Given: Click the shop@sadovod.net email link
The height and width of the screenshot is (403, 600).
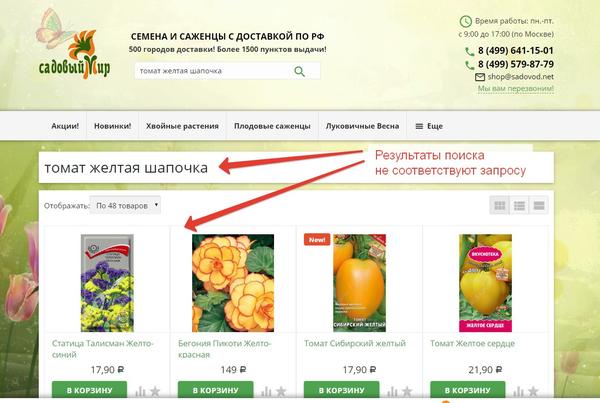Looking at the screenshot, I should point(520,77).
